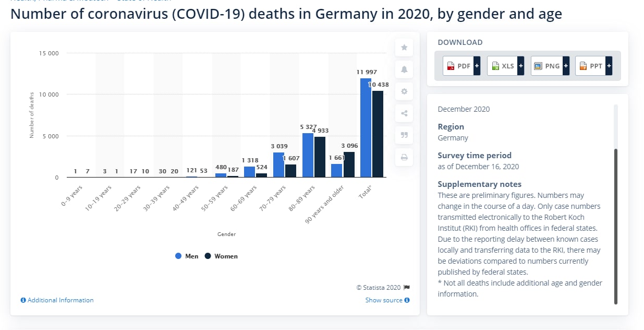Image resolution: width=644 pixels, height=330 pixels.
Task: Click the side panel scrollbar
Action: [616, 226]
